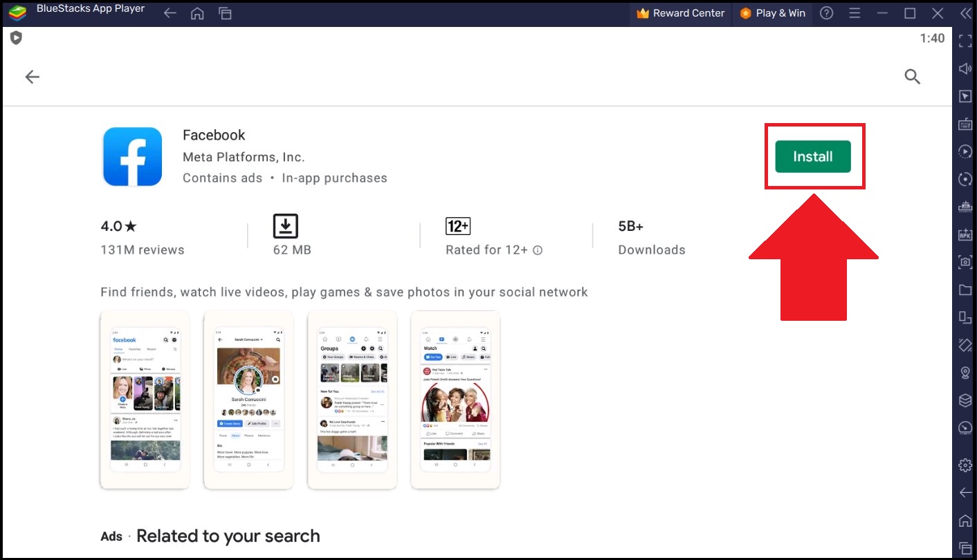The image size is (977, 560).
Task: Click the sidebar volume icon
Action: click(965, 68)
